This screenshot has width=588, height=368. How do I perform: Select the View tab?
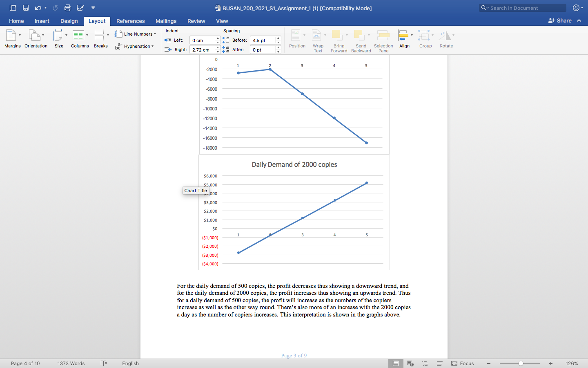222,21
